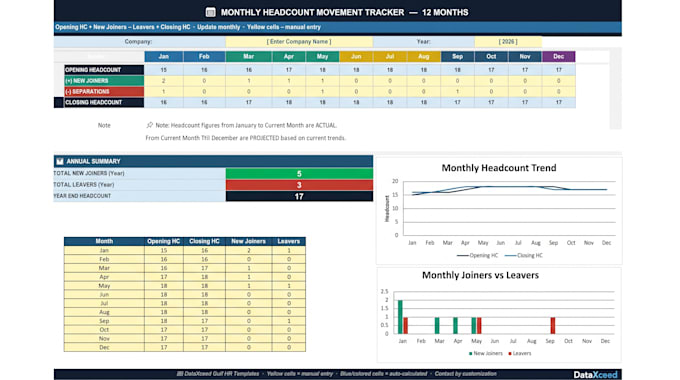The width and height of the screenshot is (680, 380).
Task: Click the red Sep Leavers bar
Action: [x=553, y=326]
